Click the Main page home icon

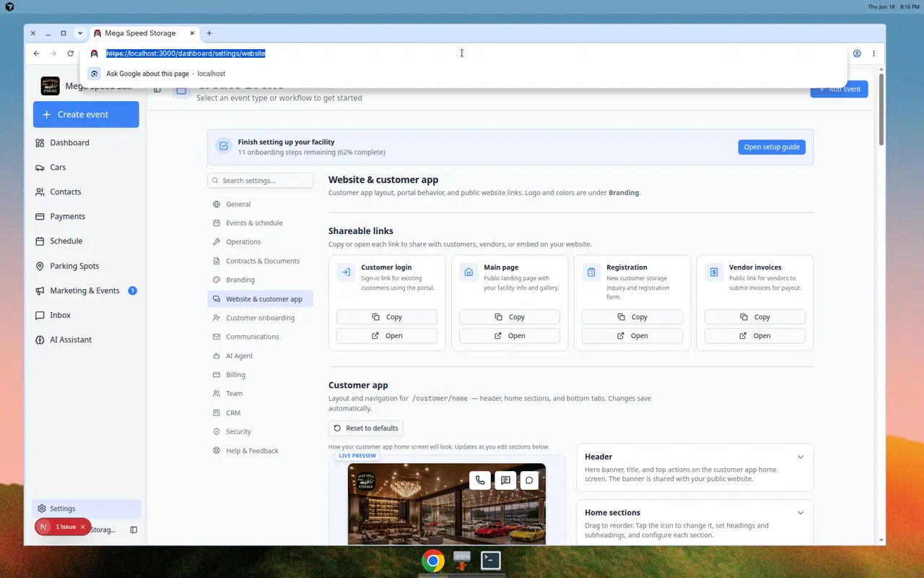tap(468, 272)
